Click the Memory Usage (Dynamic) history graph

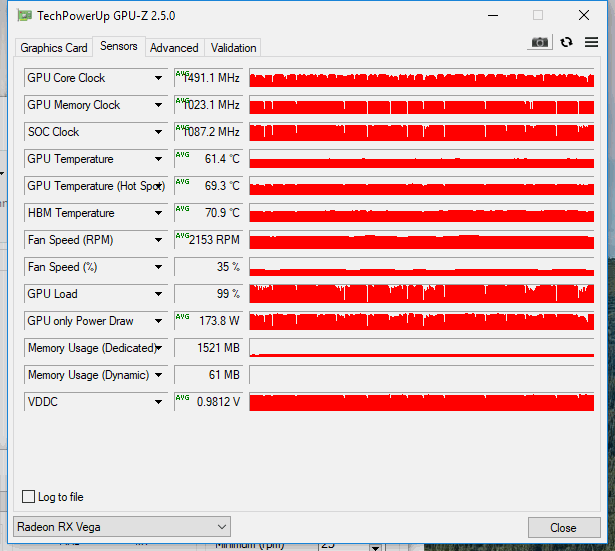coord(422,375)
